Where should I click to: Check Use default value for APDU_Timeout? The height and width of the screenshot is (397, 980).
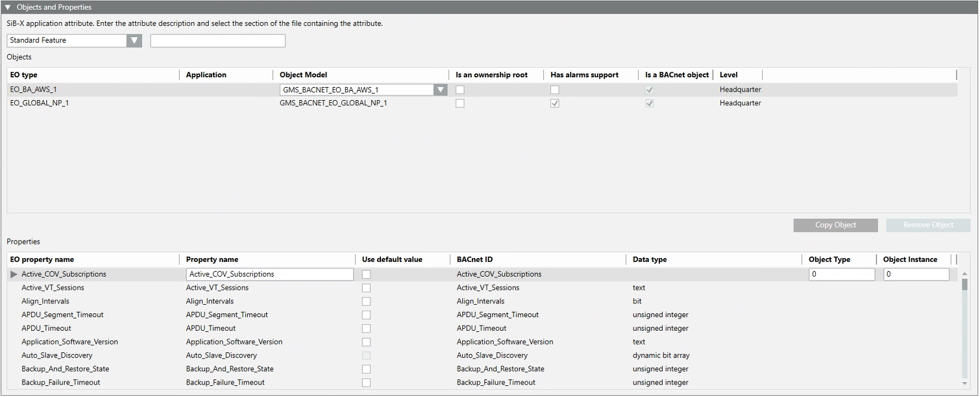point(367,328)
